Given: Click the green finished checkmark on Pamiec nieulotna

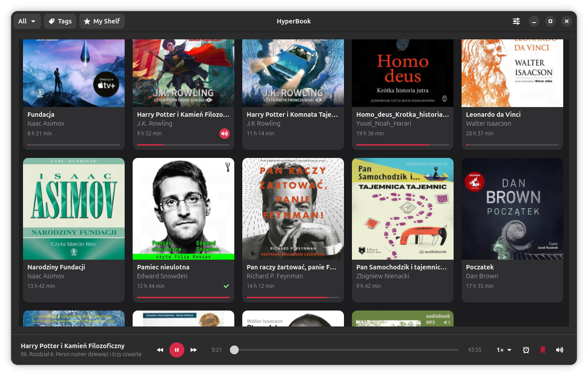Looking at the screenshot, I should [226, 286].
